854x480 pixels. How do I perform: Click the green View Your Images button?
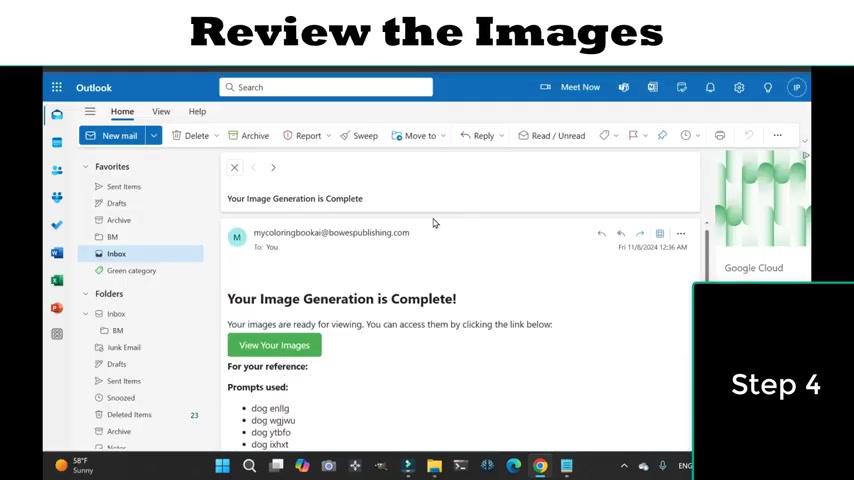click(274, 345)
